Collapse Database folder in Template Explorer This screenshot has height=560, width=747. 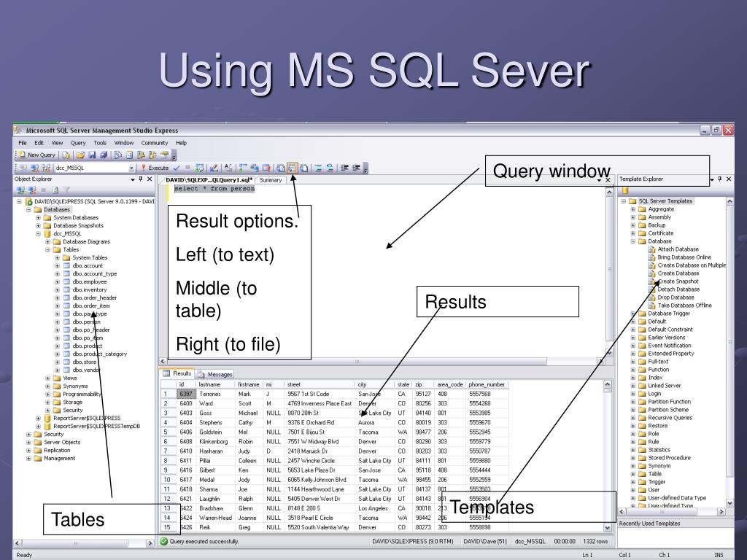(633, 241)
